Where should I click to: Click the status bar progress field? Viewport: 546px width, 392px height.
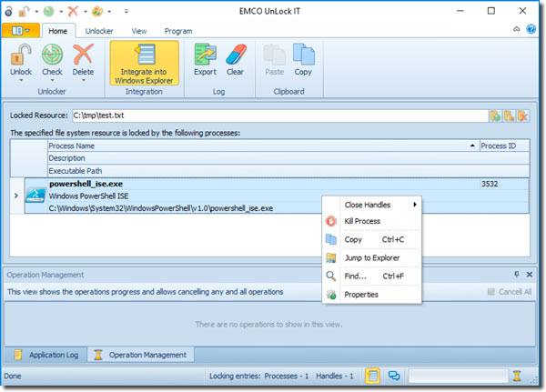458,376
